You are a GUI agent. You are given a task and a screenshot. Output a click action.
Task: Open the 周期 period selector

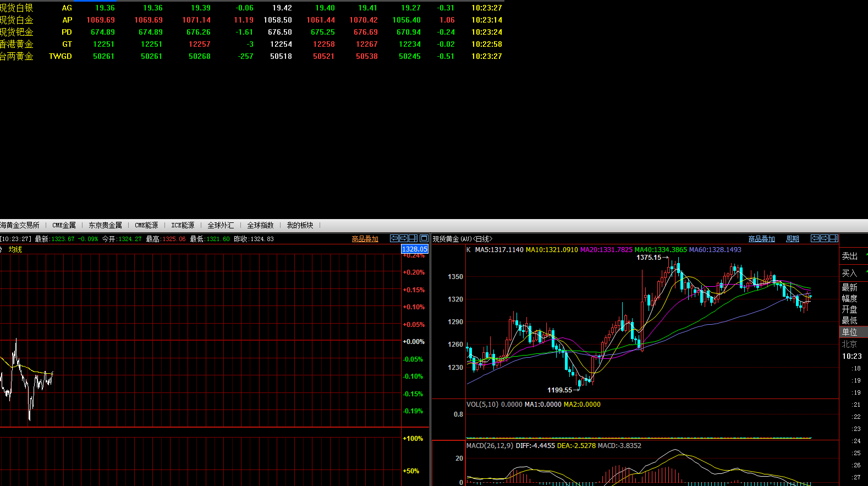(792, 239)
